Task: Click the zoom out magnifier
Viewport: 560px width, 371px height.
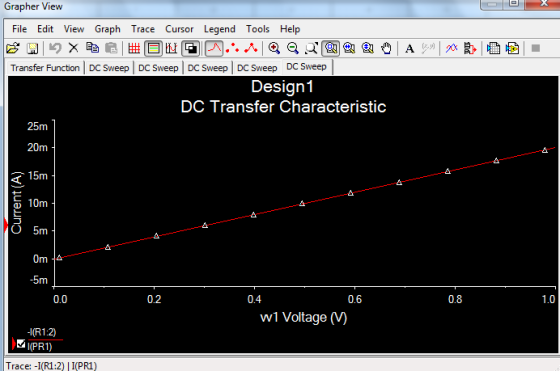Action: (293, 48)
